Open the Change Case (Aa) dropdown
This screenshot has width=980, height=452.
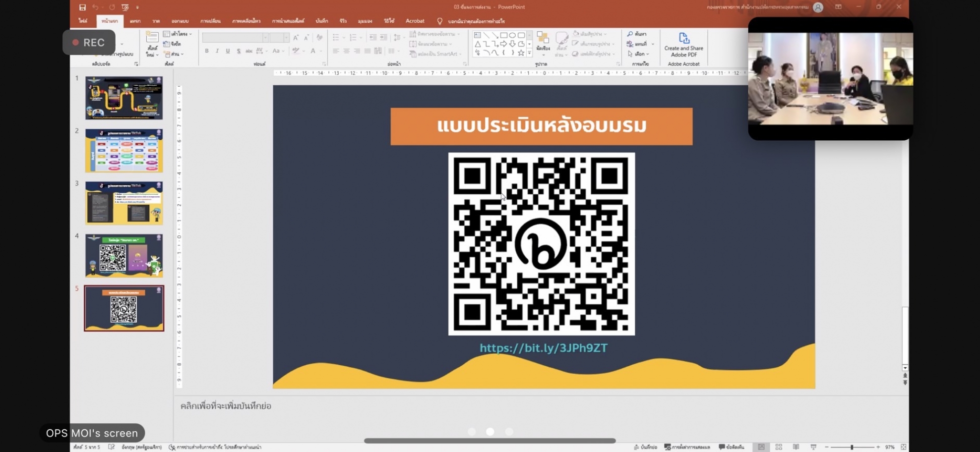(x=278, y=51)
